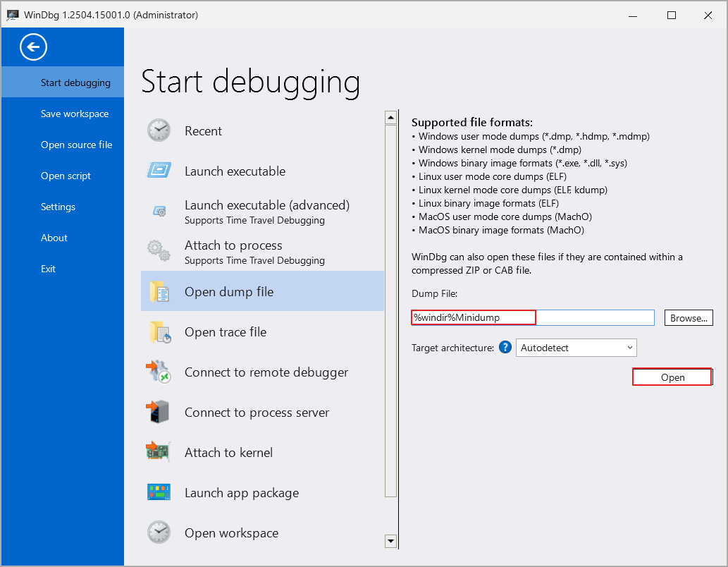
Task: Click the options list scroll down arrow
Action: (x=390, y=540)
